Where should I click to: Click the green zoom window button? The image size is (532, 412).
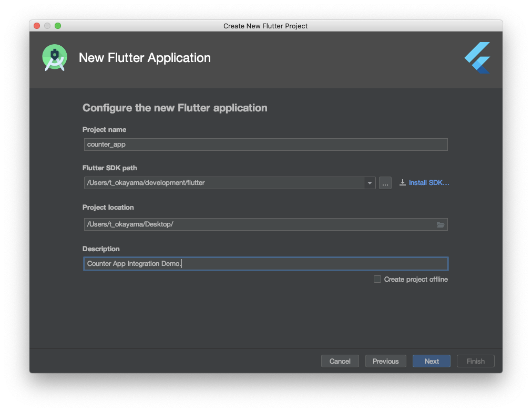(58, 26)
